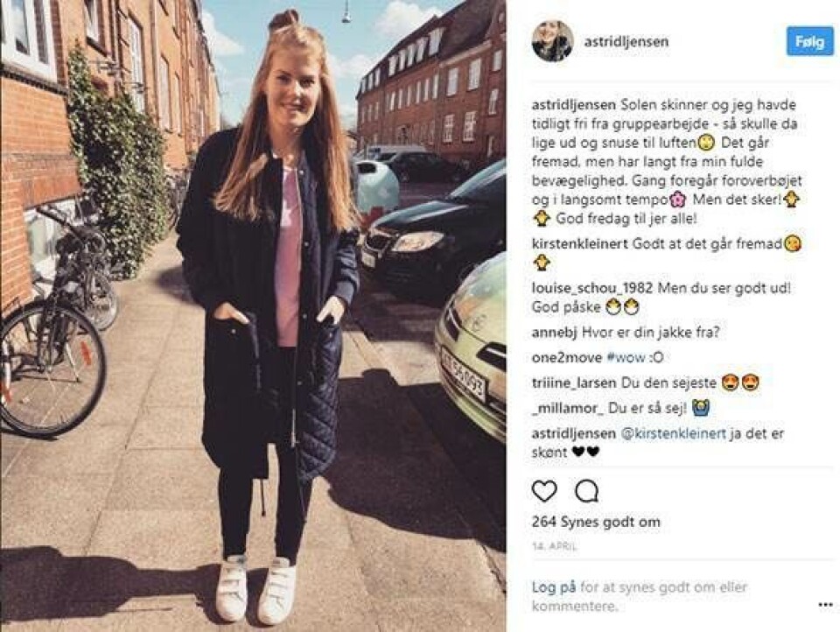Click the @kirstenkleinert mention in reply

click(x=673, y=433)
